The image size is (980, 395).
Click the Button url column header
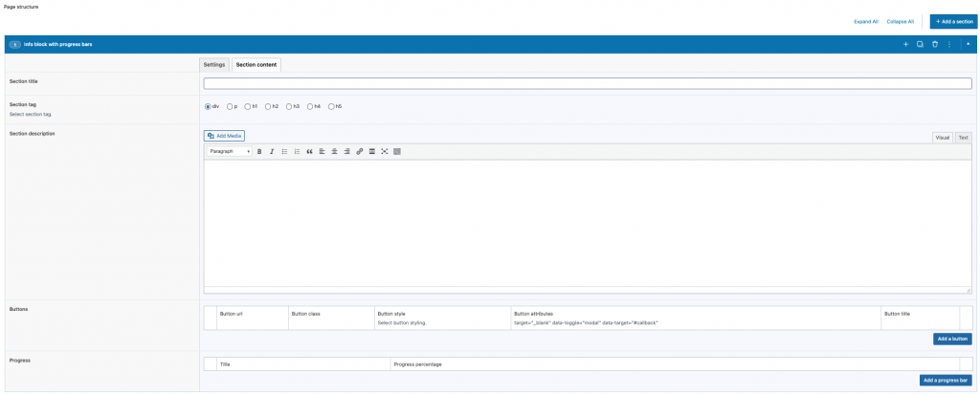click(232, 314)
